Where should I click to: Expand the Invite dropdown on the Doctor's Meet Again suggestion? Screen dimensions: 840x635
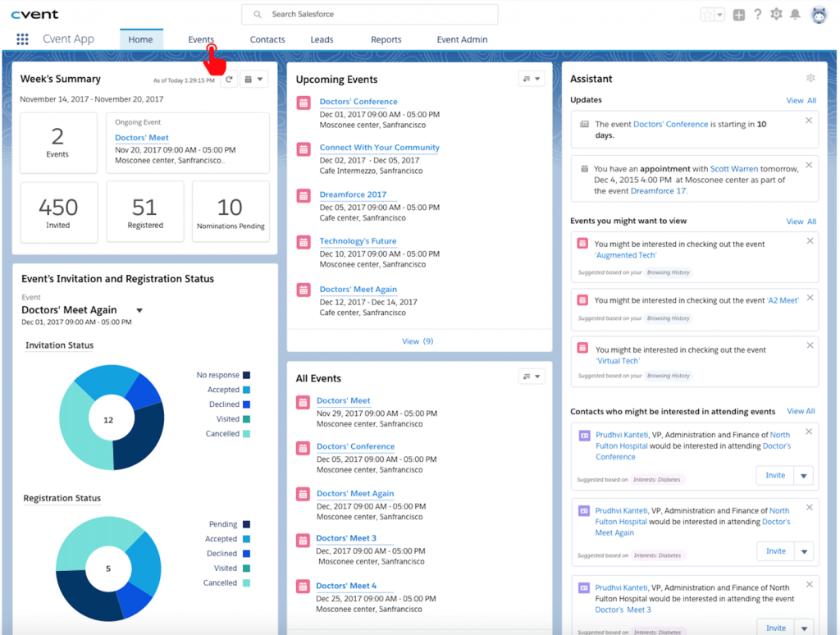[804, 551]
